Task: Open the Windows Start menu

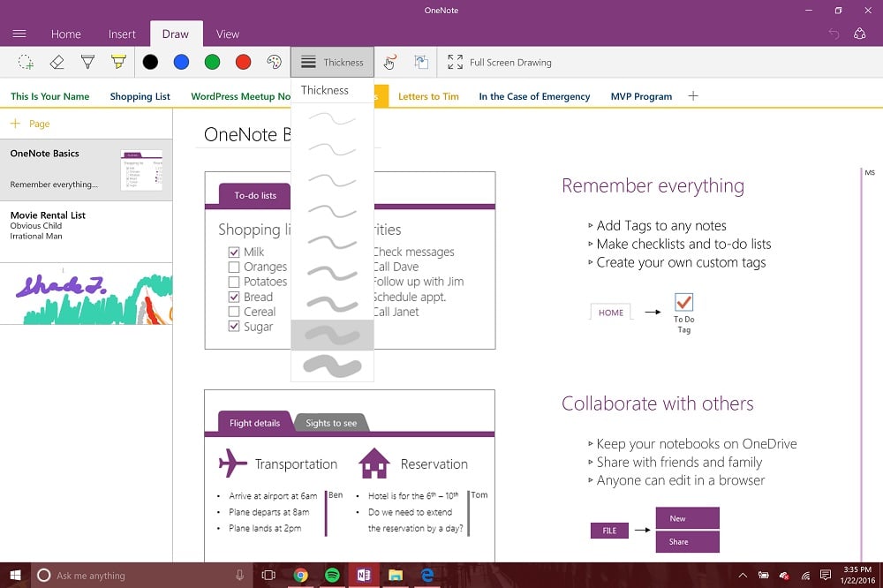Action: coord(15,575)
